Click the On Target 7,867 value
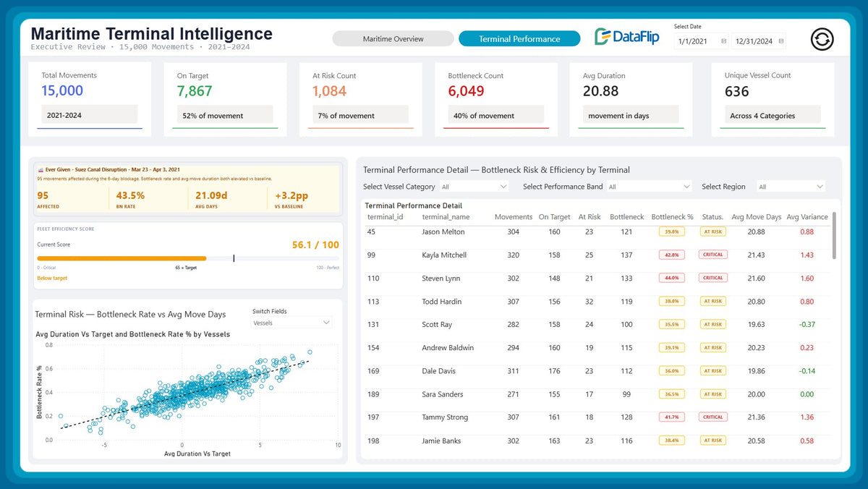Image resolution: width=868 pixels, height=489 pixels. 195,91
